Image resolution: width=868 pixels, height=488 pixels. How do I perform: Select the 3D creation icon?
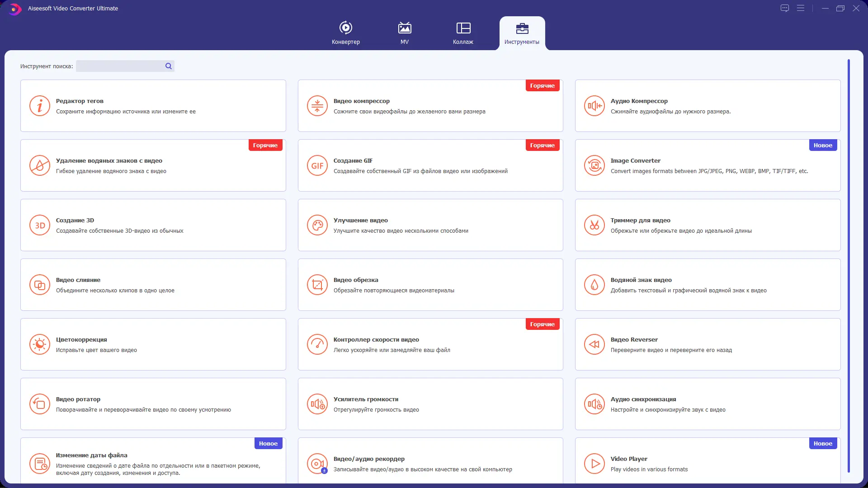tap(40, 225)
